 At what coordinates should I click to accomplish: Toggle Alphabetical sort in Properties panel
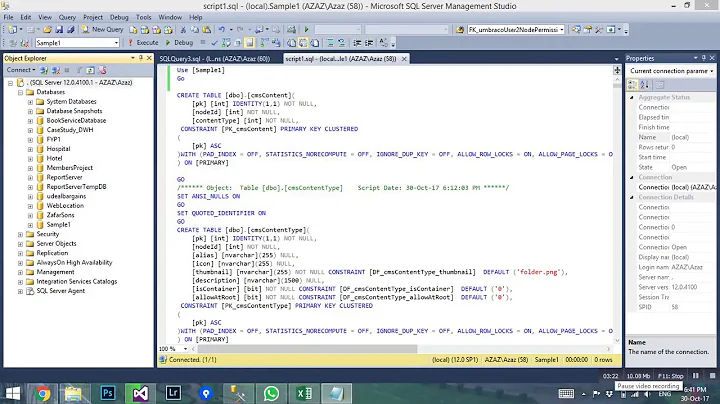tap(644, 85)
